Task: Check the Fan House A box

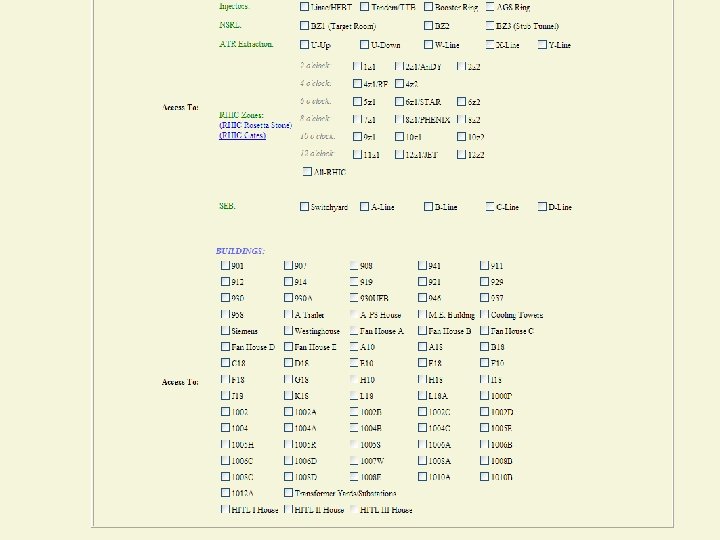Action: tap(354, 330)
